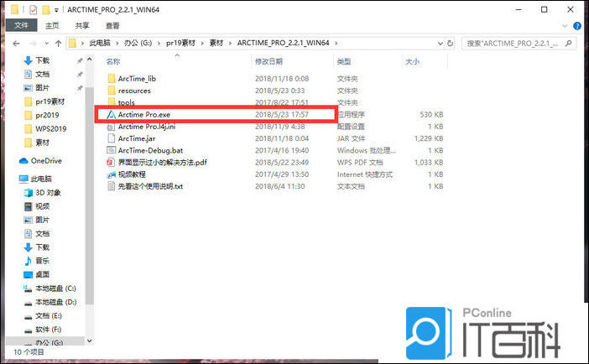Select the ArcTime.jar file icon
The width and height of the screenshot is (589, 364).
[x=111, y=138]
